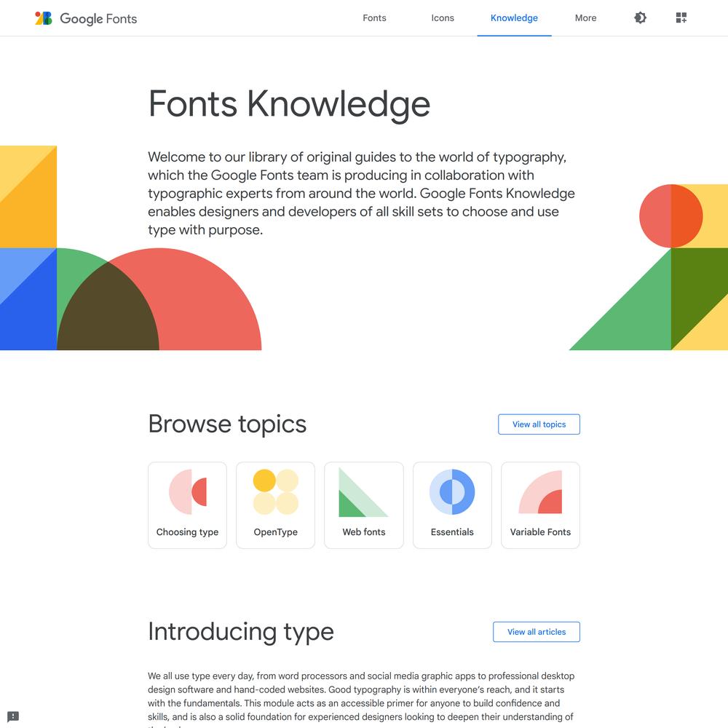Open the Web fonts topic card

364,505
